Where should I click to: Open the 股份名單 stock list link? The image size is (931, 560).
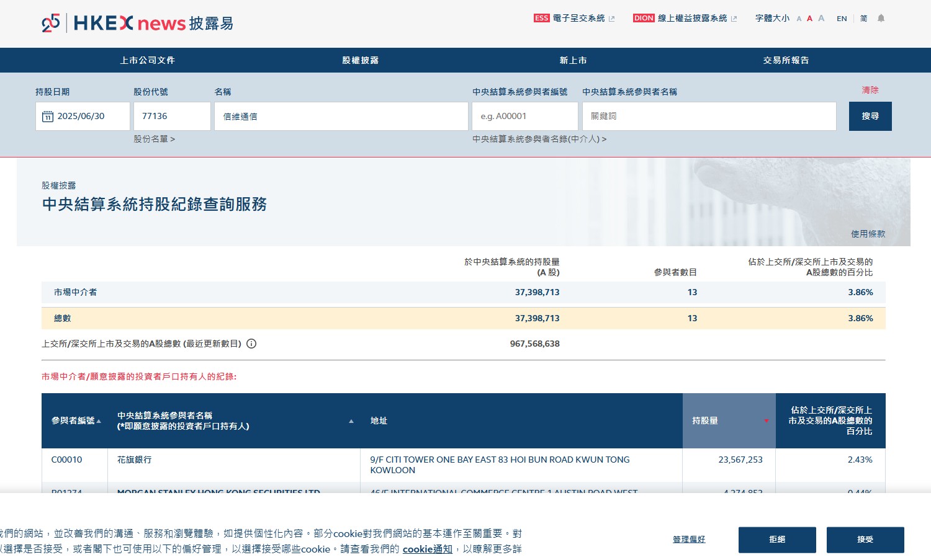pyautogui.click(x=154, y=139)
